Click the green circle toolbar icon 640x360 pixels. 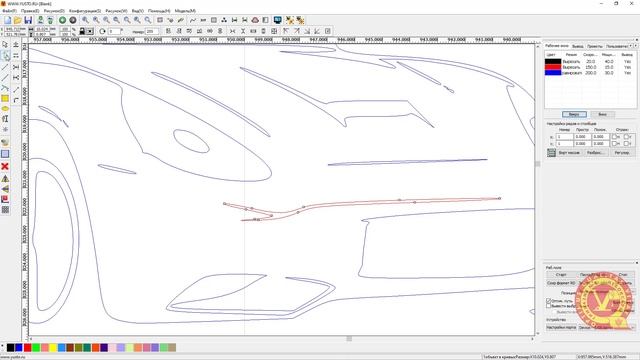click(62, 20)
